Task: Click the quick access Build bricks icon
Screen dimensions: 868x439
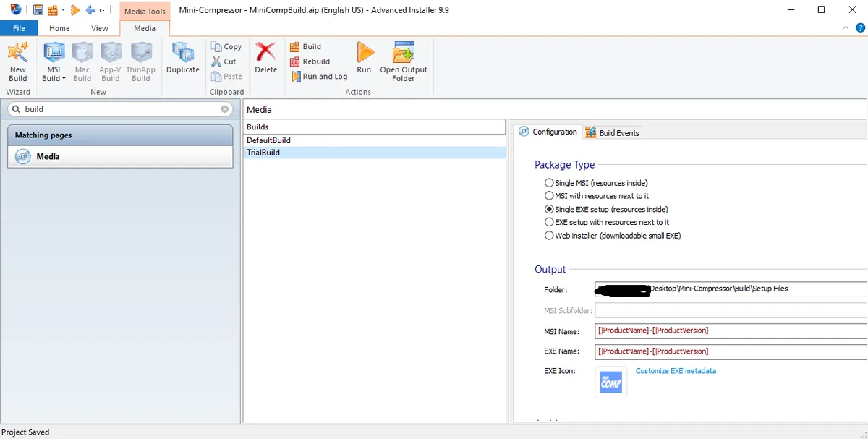Action: coord(53,10)
